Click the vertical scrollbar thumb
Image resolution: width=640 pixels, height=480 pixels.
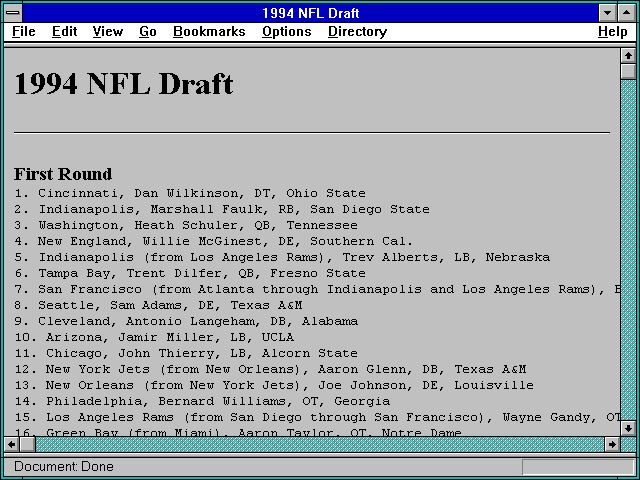628,71
